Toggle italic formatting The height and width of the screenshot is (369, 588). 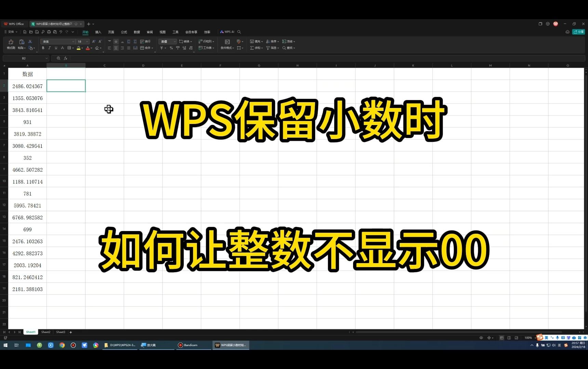50,48
